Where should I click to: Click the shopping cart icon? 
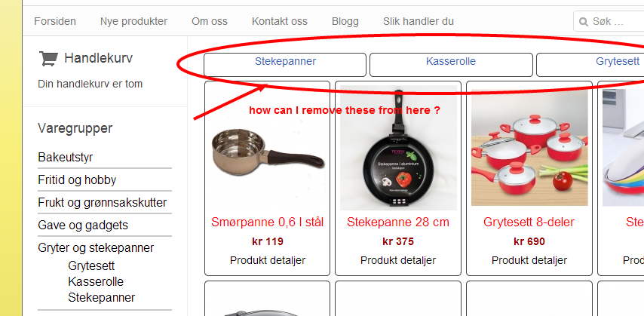[x=48, y=59]
